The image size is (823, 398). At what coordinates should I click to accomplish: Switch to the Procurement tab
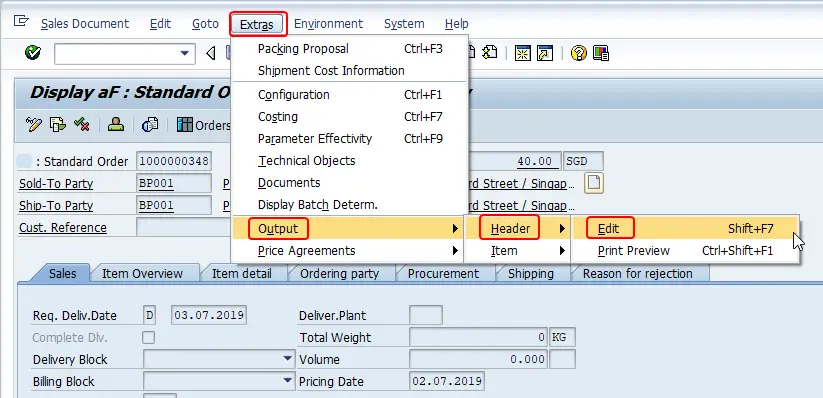(x=444, y=274)
